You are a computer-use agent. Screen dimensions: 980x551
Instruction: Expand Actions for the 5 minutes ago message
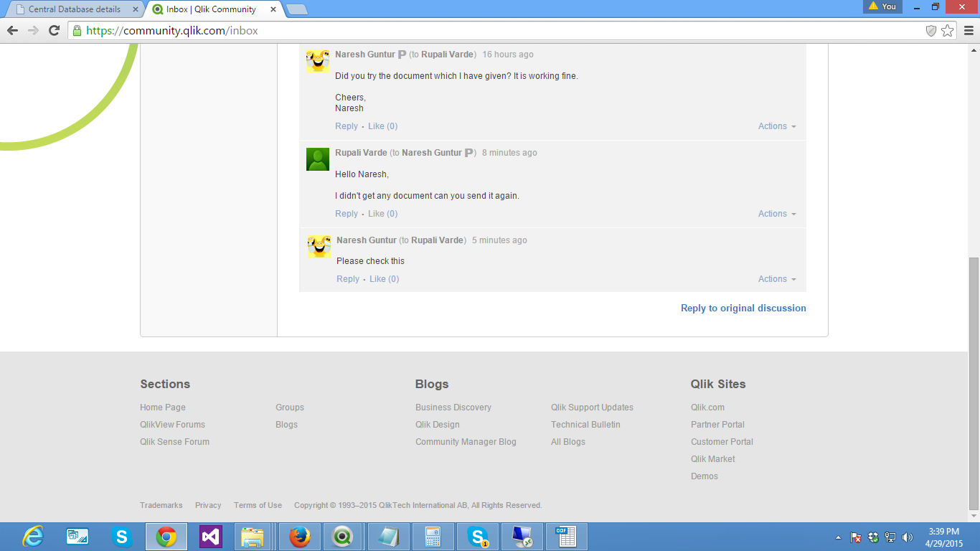pos(777,279)
